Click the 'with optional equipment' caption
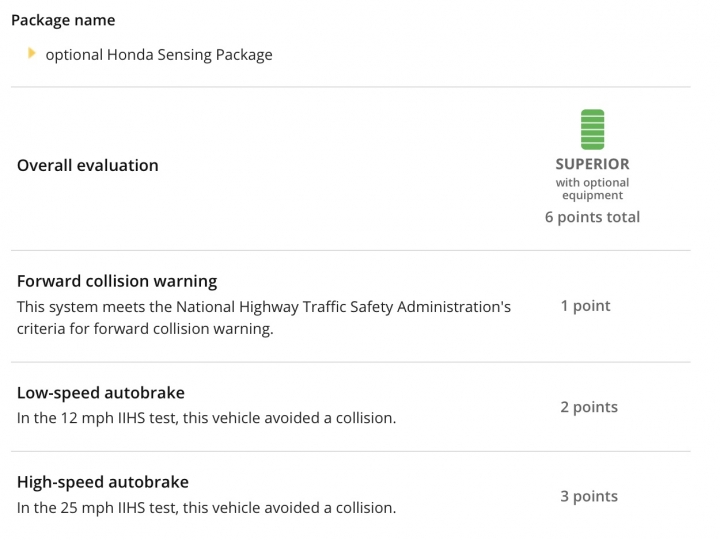The height and width of the screenshot is (540, 720). tap(592, 189)
